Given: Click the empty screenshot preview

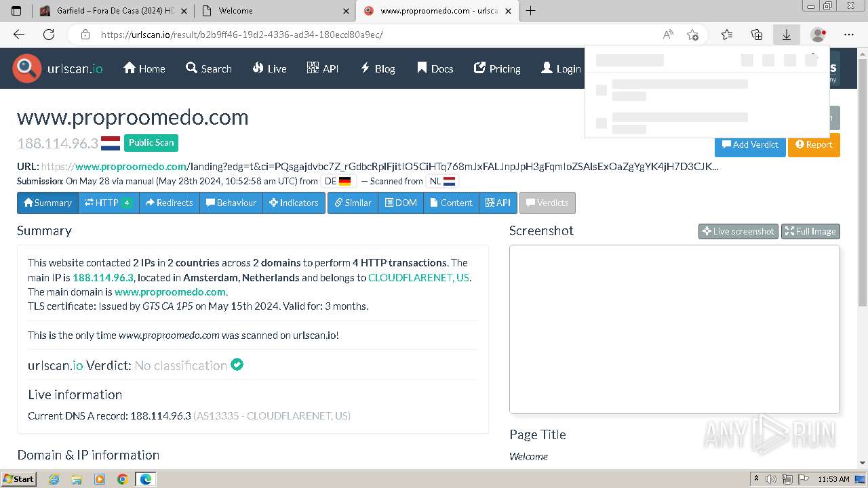Looking at the screenshot, I should click(x=674, y=329).
